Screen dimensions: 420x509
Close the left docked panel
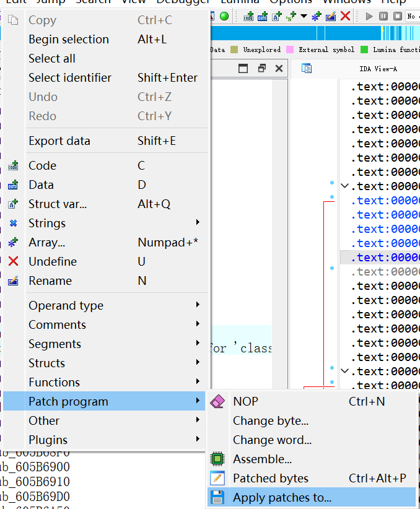pyautogui.click(x=279, y=69)
